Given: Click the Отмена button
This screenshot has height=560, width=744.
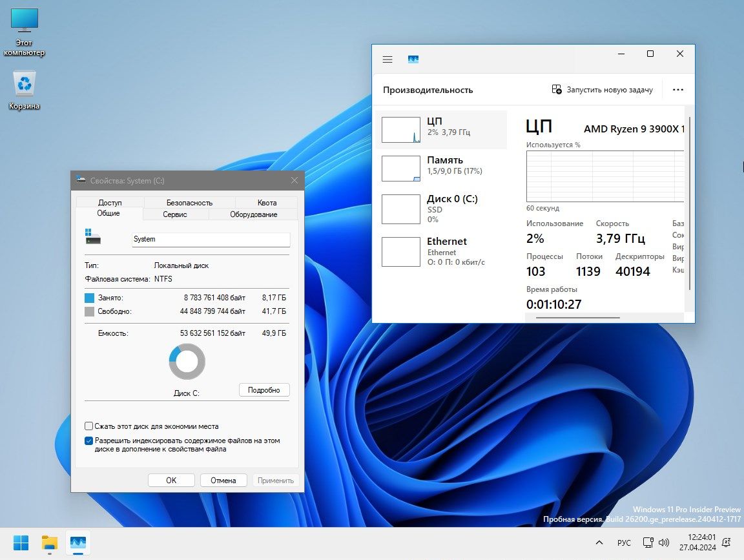Looking at the screenshot, I should 223,481.
